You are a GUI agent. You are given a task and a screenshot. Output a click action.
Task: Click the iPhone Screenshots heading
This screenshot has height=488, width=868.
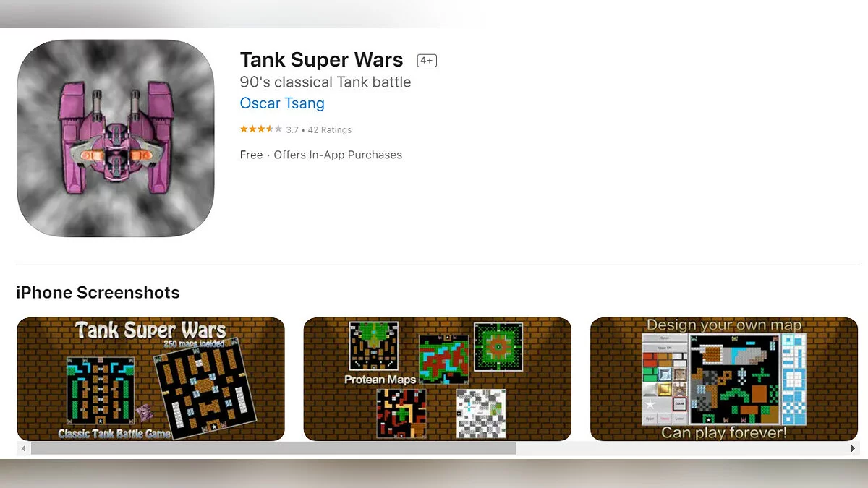(98, 293)
